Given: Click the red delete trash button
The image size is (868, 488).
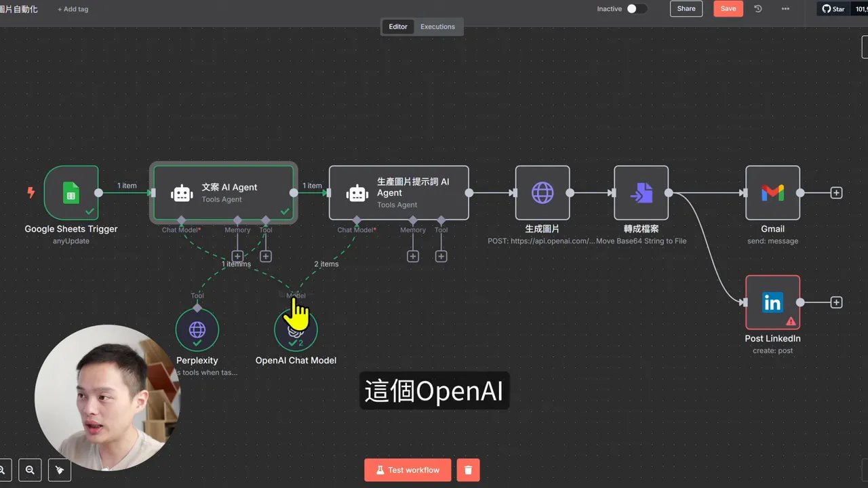Looking at the screenshot, I should pyautogui.click(x=468, y=470).
